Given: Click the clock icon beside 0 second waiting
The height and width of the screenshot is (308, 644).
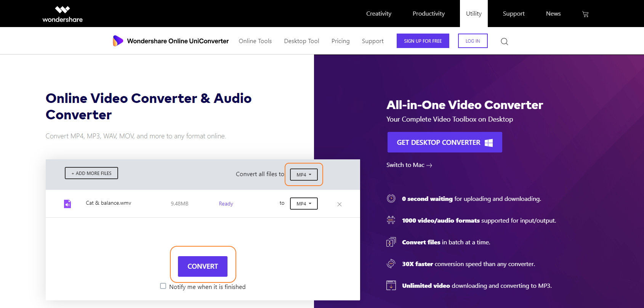Looking at the screenshot, I should point(391,199).
